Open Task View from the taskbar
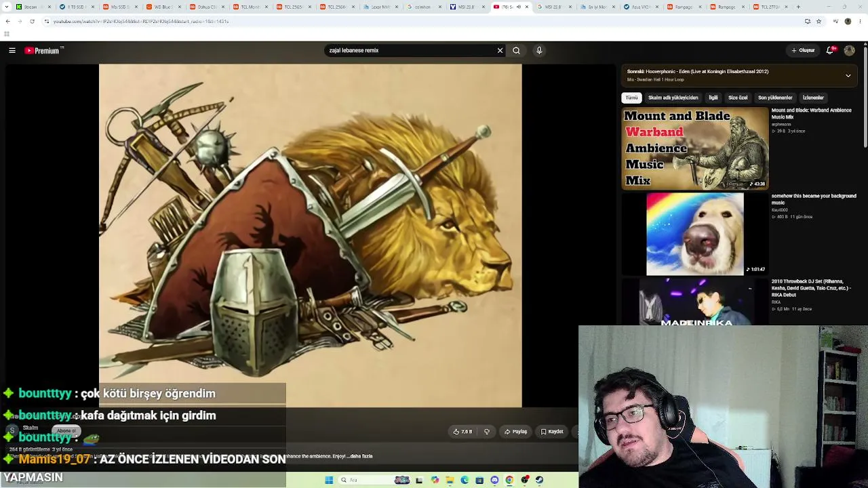The image size is (868, 488). [419, 480]
